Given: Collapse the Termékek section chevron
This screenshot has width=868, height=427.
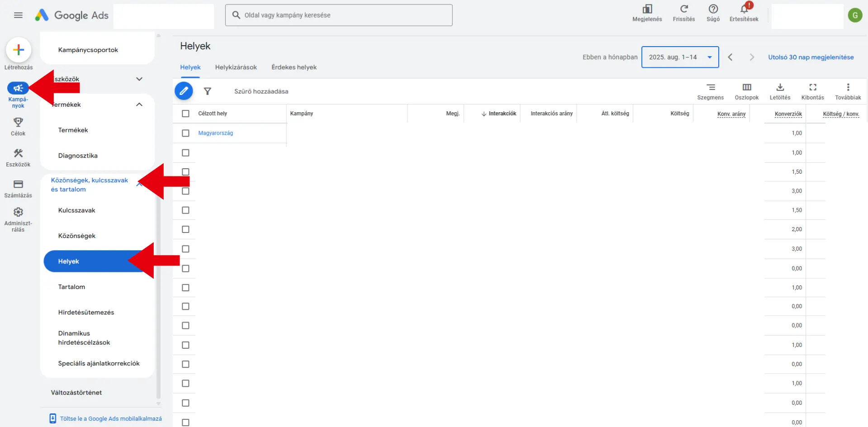Looking at the screenshot, I should (x=139, y=104).
